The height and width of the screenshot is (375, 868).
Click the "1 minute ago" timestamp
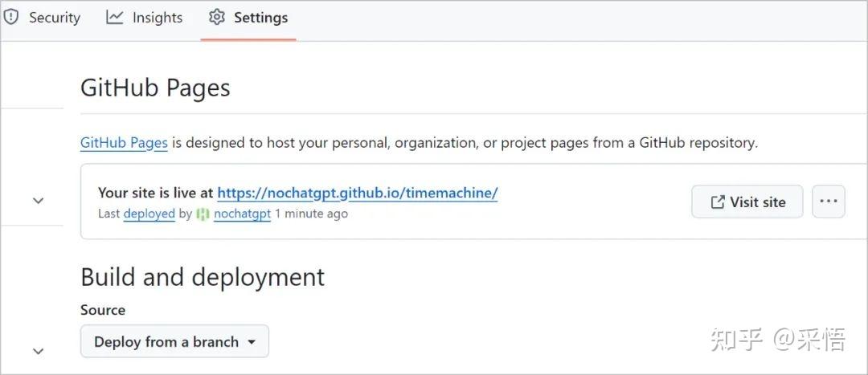(311, 214)
